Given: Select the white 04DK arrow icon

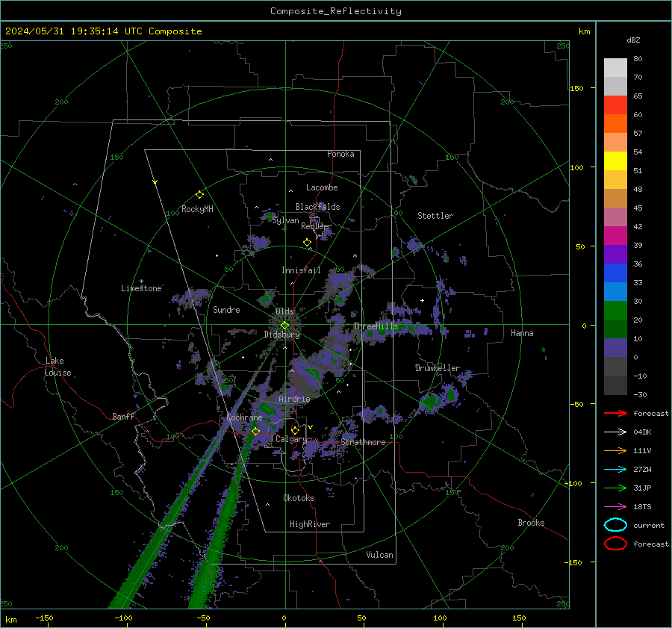Looking at the screenshot, I should (x=615, y=432).
